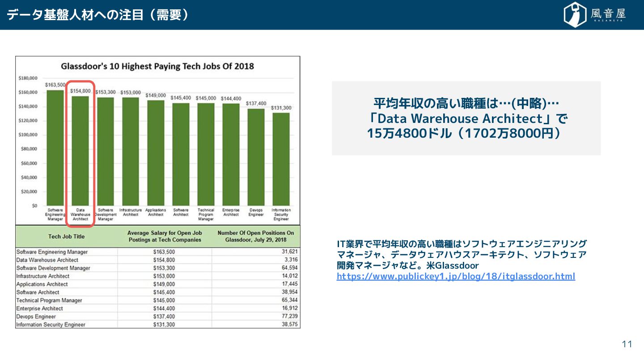Click the $137,400 salary cell in table

click(x=164, y=316)
